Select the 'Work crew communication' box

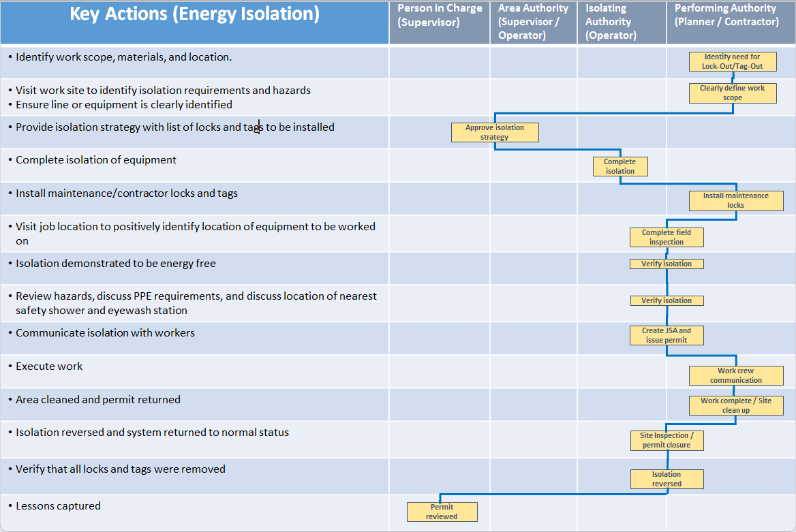pos(735,376)
